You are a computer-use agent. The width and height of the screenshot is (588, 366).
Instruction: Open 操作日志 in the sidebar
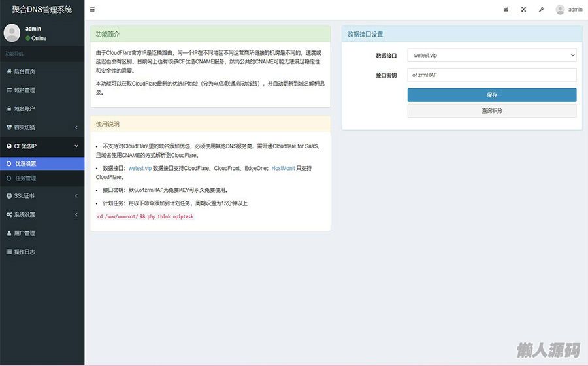pyautogui.click(x=25, y=252)
